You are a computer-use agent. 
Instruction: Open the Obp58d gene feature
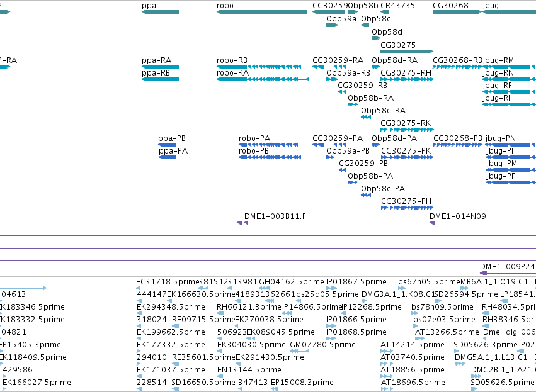pyautogui.click(x=376, y=38)
